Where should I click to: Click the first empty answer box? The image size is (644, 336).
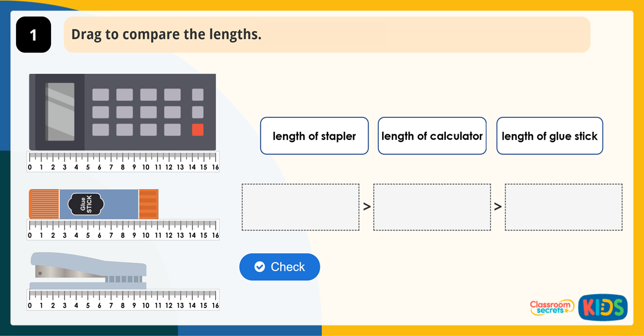click(301, 207)
